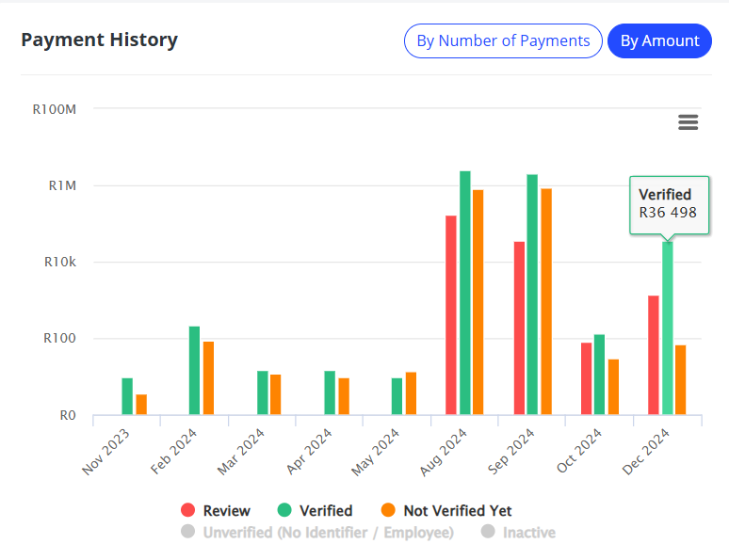Toggle the Verified series in legend
Screen dimensions: 729x560
tap(326, 511)
